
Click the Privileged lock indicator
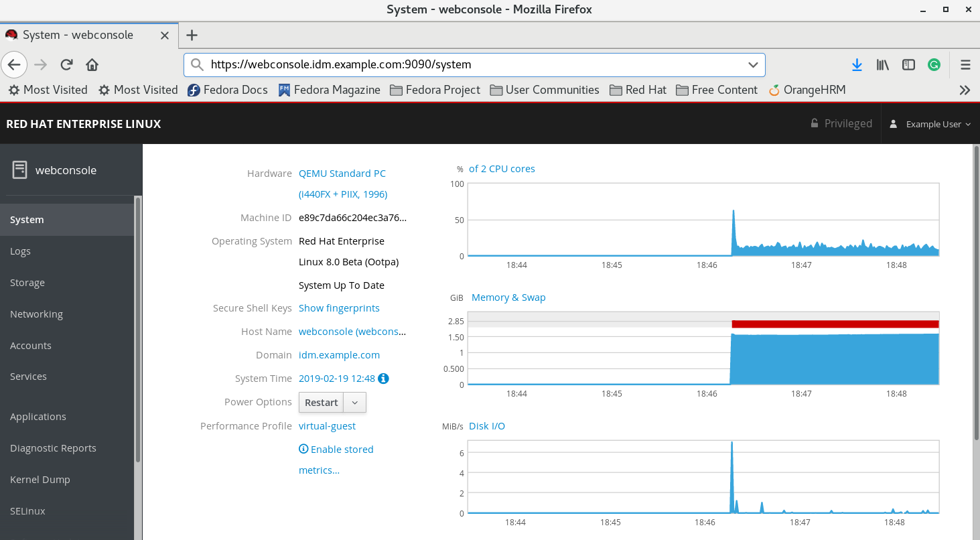tap(841, 123)
